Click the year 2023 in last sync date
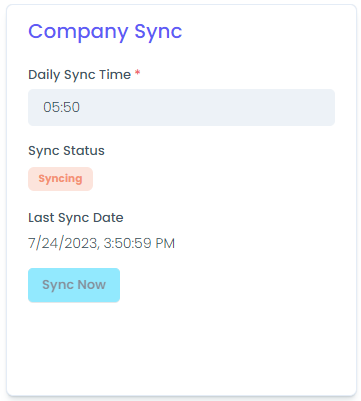This screenshot has height=401, width=361. pyautogui.click(x=81, y=243)
